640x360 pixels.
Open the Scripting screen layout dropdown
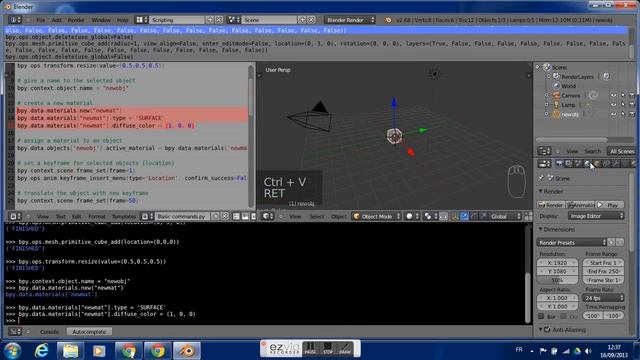141,20
